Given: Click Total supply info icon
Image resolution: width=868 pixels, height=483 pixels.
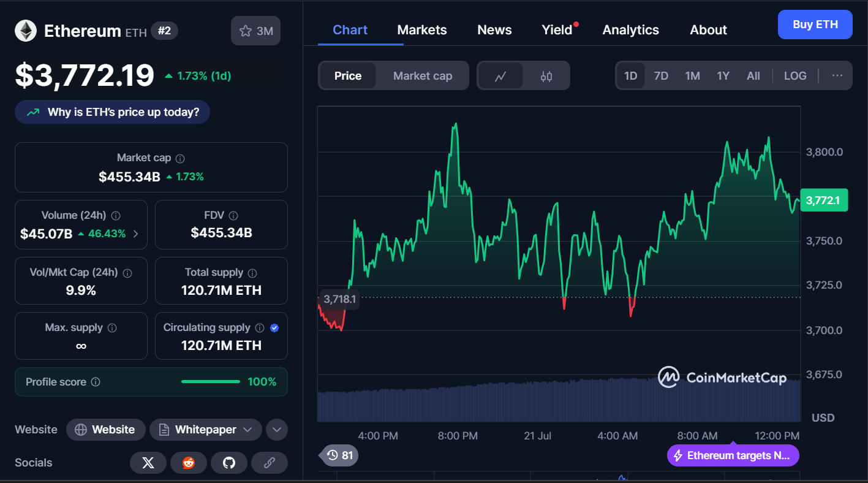Looking at the screenshot, I should 252,273.
